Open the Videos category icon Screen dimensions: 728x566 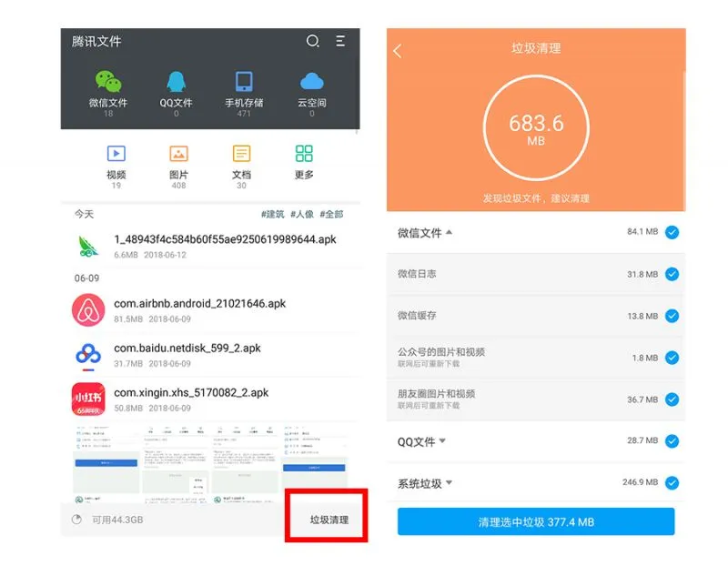tap(116, 153)
